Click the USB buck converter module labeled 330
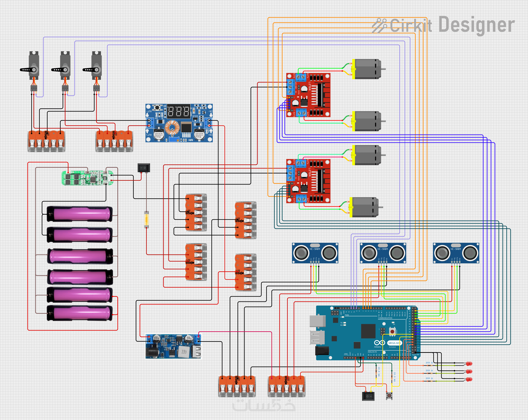The image size is (528, 420). click(173, 346)
